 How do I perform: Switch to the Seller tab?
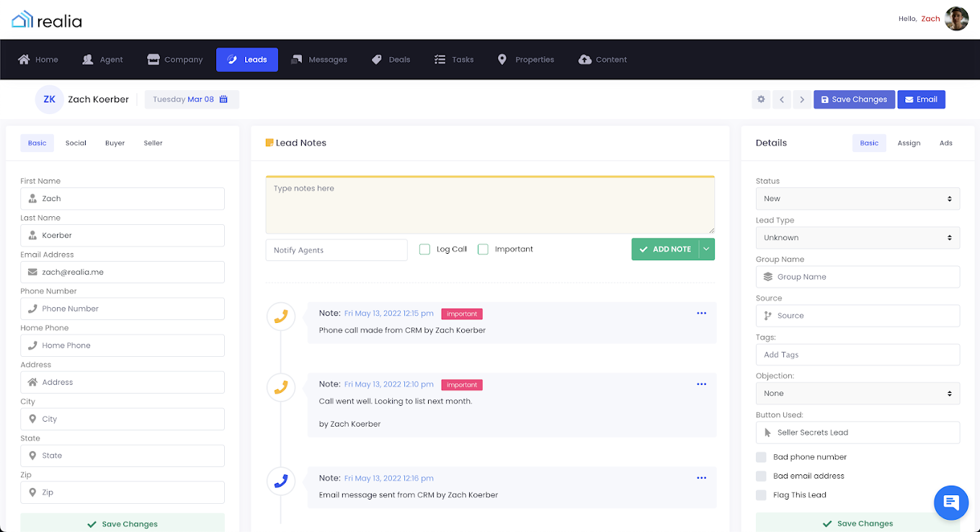click(x=153, y=143)
